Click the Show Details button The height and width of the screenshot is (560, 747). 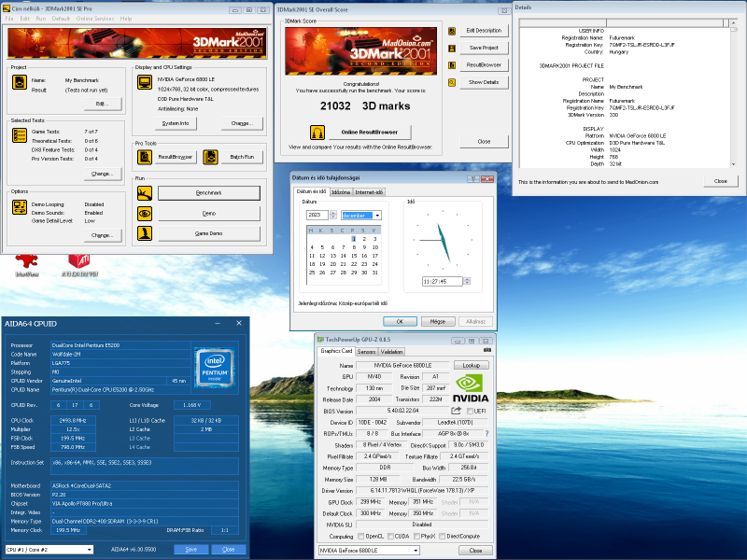(484, 82)
